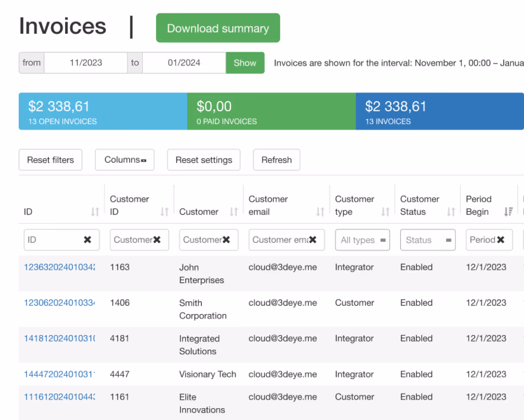
Task: Clear the Customer email filter field
Action: click(312, 240)
